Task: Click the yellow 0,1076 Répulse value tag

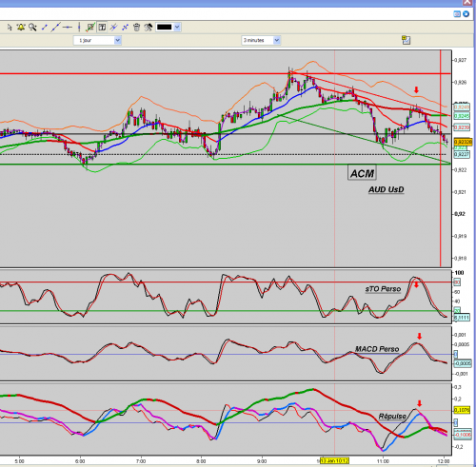Action: coord(462,410)
